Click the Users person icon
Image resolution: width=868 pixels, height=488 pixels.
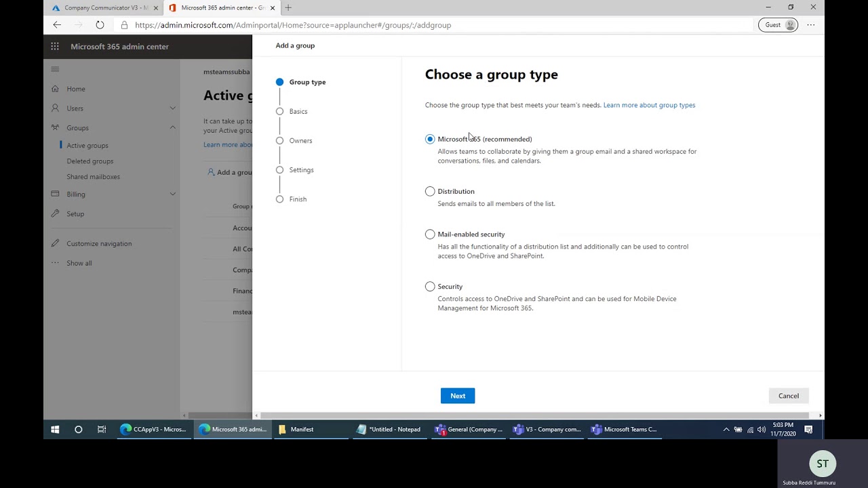coord(55,108)
